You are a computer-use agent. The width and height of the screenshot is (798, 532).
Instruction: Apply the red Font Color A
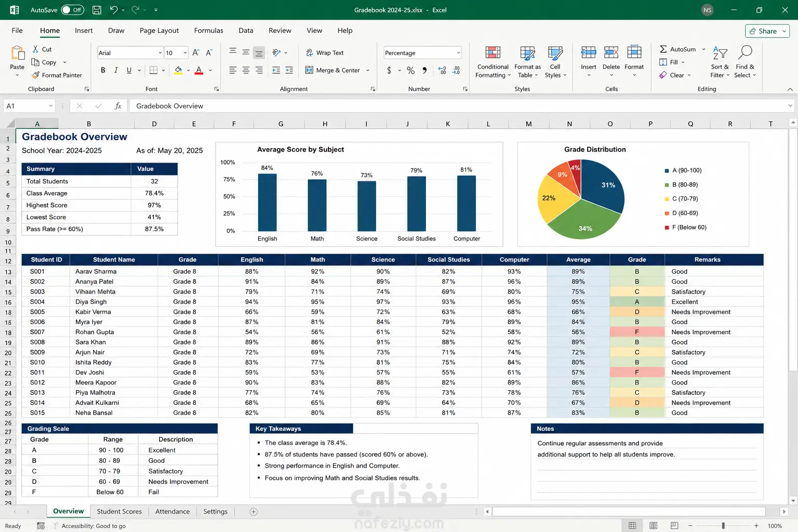[198, 70]
